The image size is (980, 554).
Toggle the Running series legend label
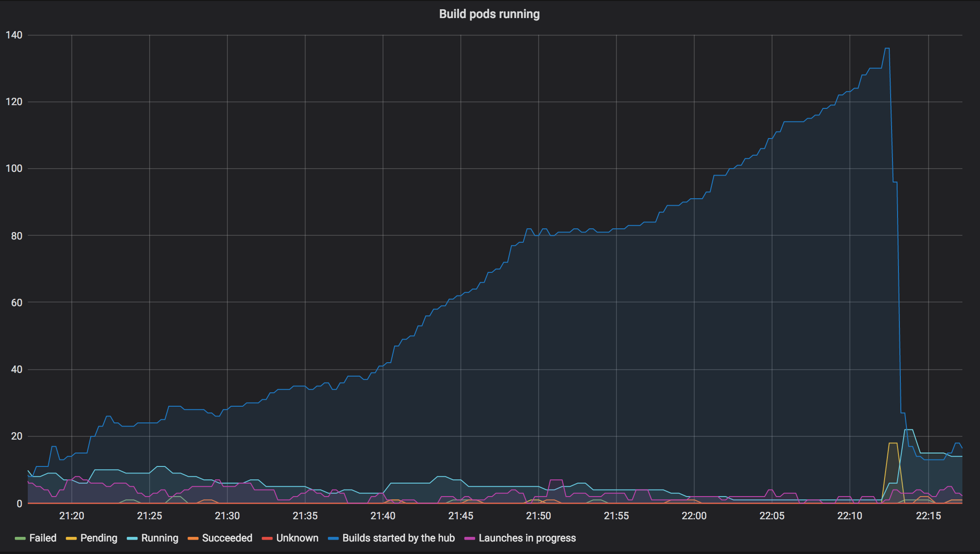pyautogui.click(x=159, y=538)
